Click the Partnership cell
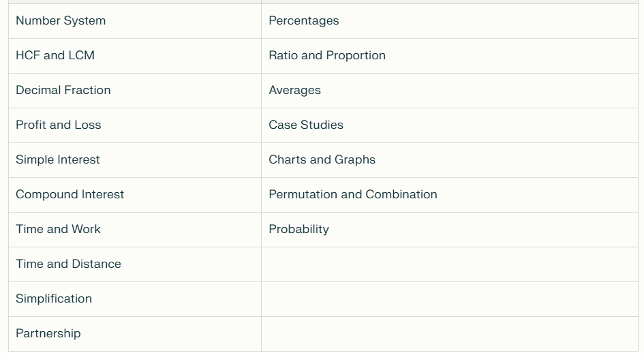Screen dimensions: 644x353 135,334
